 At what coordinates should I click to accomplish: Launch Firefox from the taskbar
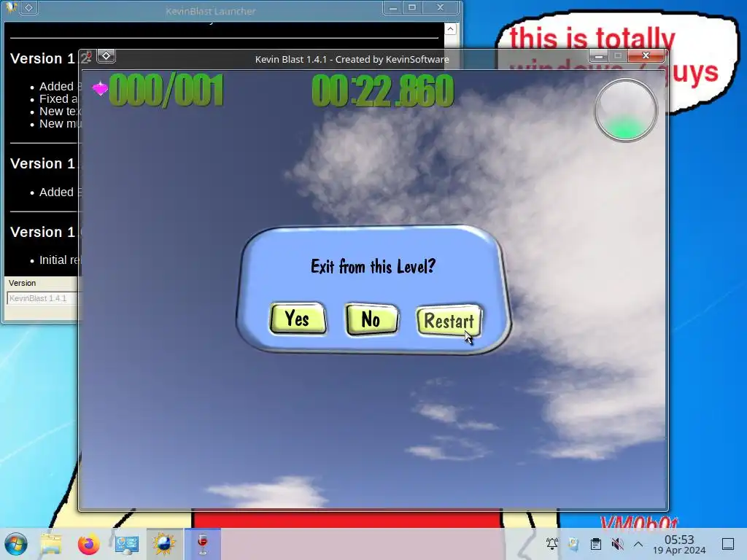tap(88, 544)
